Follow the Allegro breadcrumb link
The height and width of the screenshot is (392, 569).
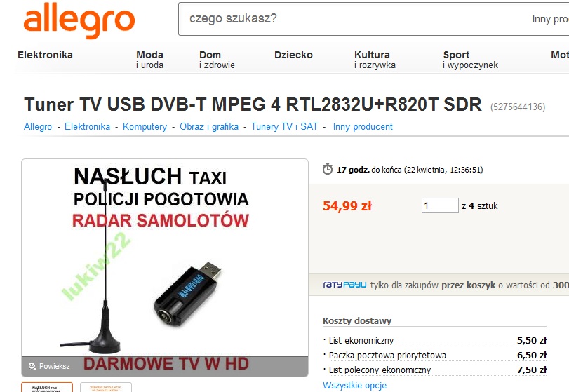[38, 126]
